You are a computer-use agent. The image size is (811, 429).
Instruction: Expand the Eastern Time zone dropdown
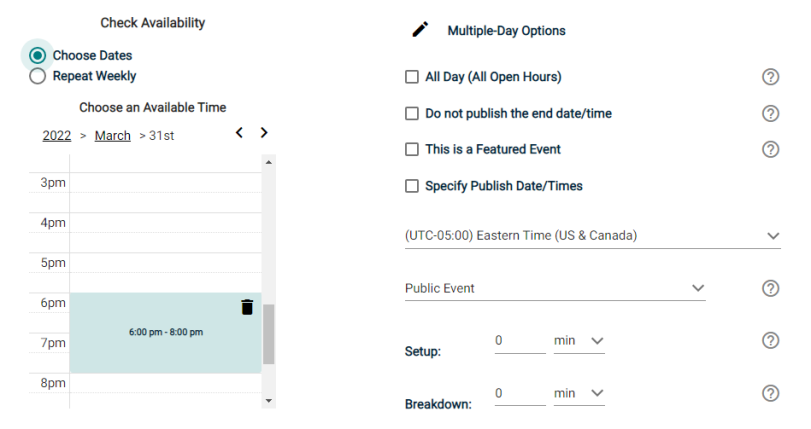pyautogui.click(x=593, y=236)
